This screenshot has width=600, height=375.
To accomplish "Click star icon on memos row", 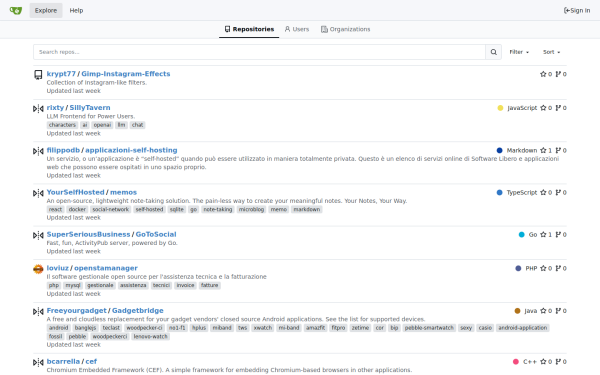I will coord(543,192).
